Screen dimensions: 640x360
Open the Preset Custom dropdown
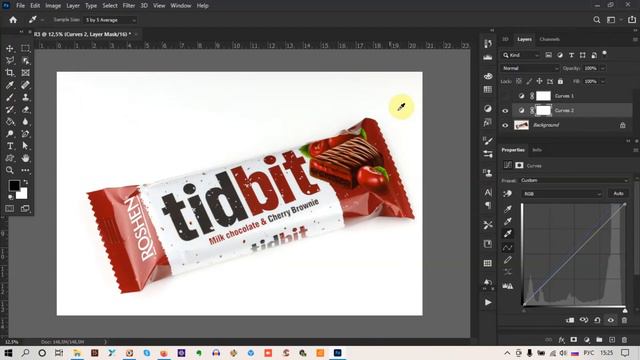574,180
